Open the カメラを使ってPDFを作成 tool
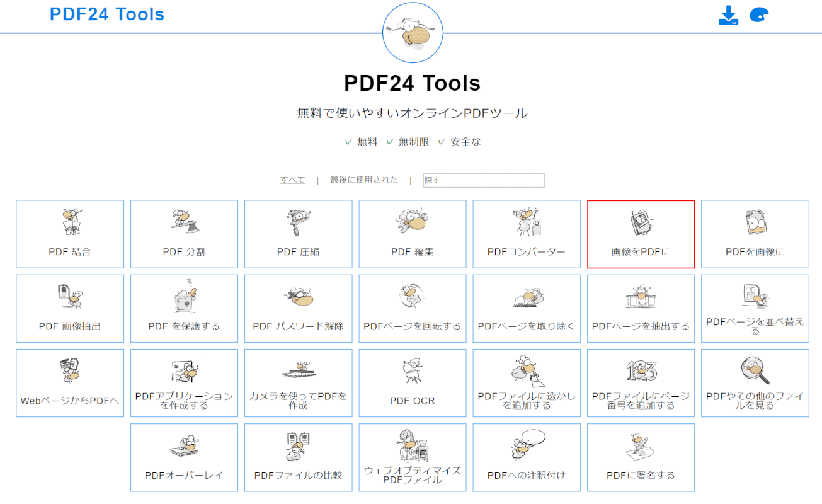Screen dimensions: 822x504 click(x=299, y=383)
